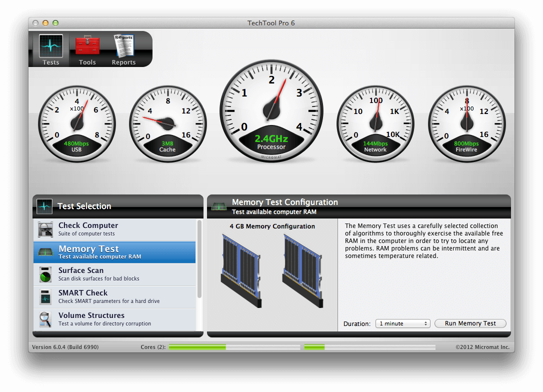Click the Cores (2): label
543x392 pixels.
(x=153, y=347)
